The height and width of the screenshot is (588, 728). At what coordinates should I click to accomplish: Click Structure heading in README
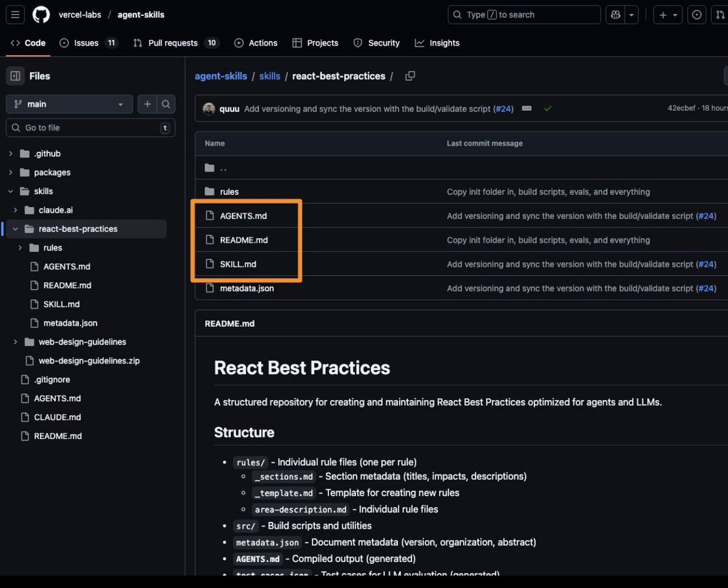[x=244, y=432]
